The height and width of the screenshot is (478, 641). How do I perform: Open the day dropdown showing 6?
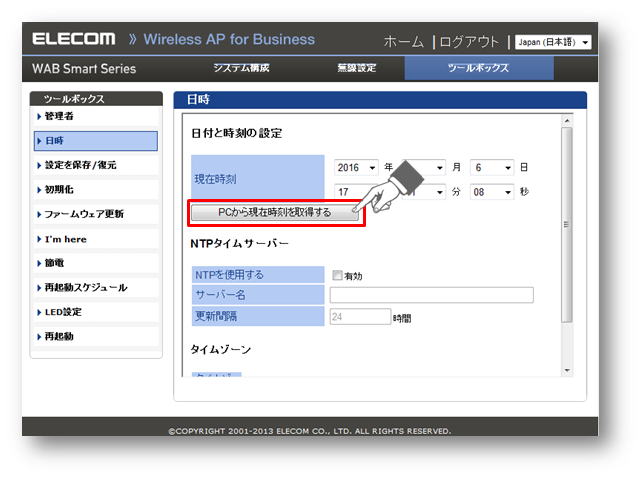coord(492,168)
